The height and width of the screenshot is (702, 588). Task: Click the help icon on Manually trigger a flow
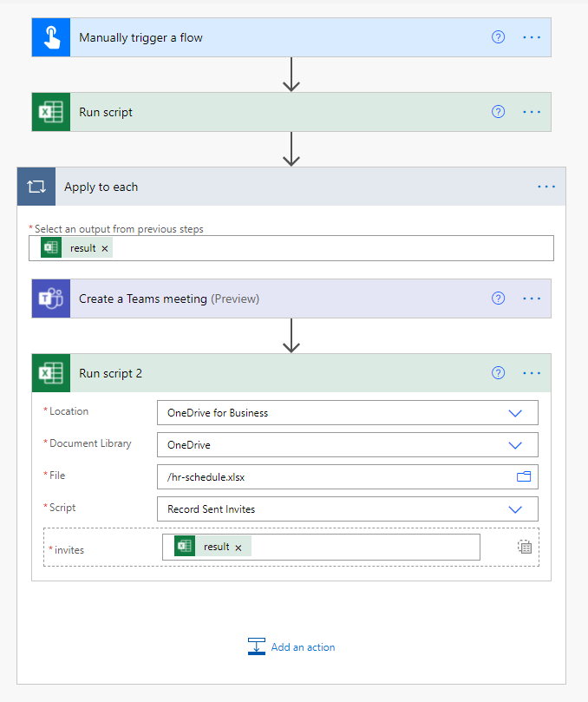[498, 36]
